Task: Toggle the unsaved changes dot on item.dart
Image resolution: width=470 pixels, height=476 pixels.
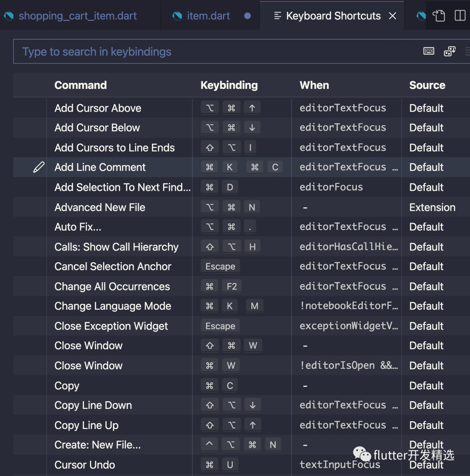Action: click(247, 16)
